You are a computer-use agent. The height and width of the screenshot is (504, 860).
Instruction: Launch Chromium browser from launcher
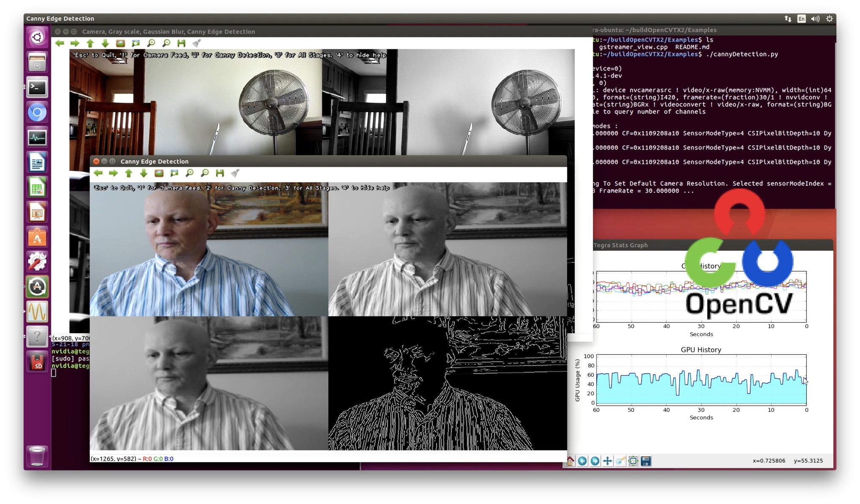[37, 112]
